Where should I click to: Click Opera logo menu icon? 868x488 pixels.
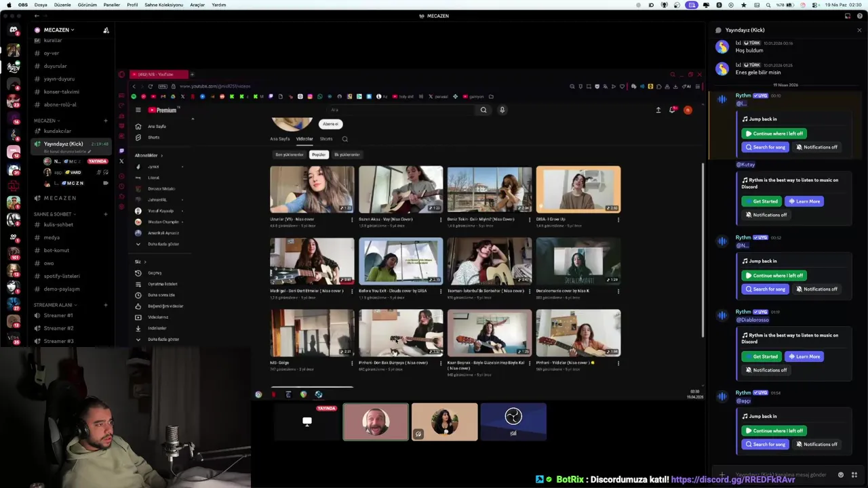click(x=121, y=74)
